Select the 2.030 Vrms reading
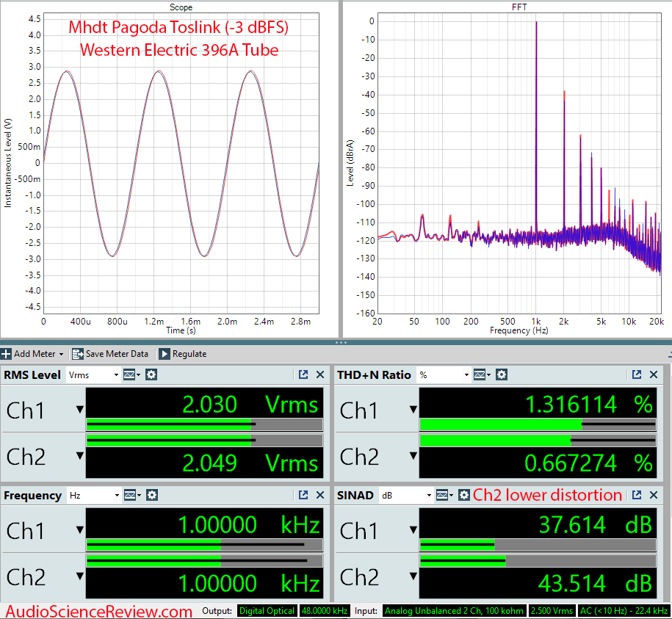Screen dimensions: 672x619 [x=250, y=404]
